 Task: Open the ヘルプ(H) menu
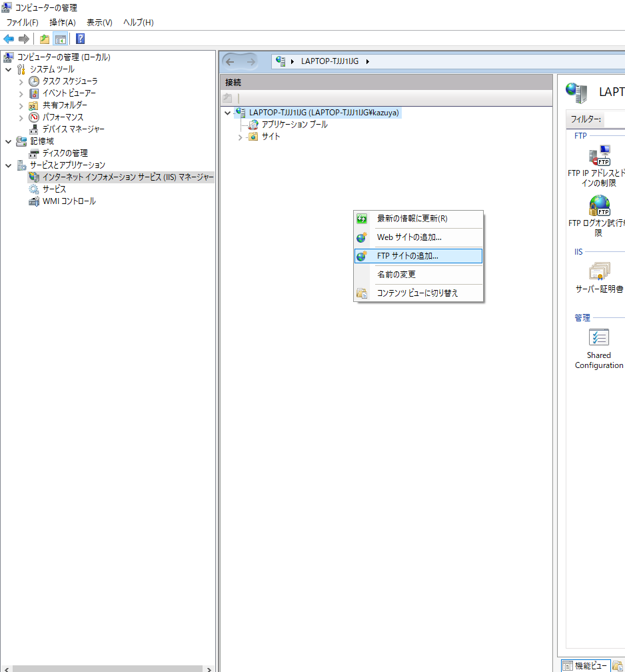139,22
